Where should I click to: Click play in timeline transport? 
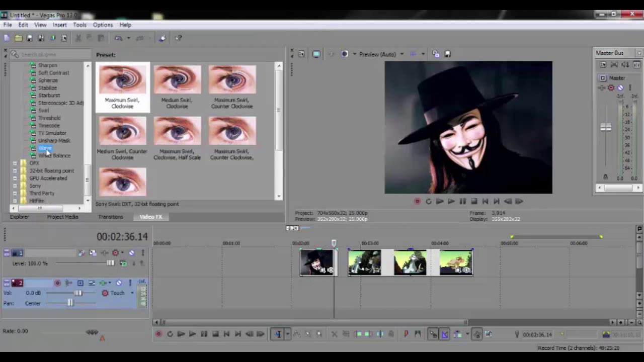192,334
